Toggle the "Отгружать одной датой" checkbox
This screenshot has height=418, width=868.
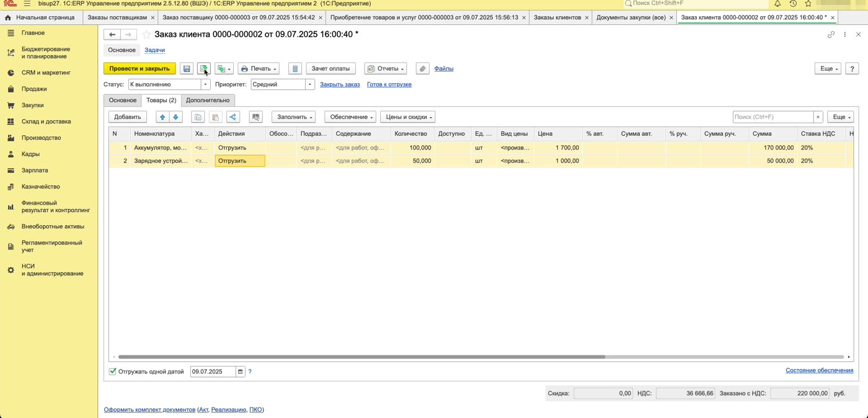(x=113, y=371)
